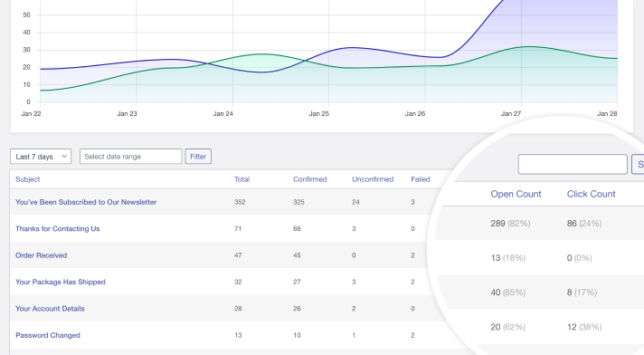644x355 pixels.
Task: Sort by Open Count column header
Action: pyautogui.click(x=516, y=194)
